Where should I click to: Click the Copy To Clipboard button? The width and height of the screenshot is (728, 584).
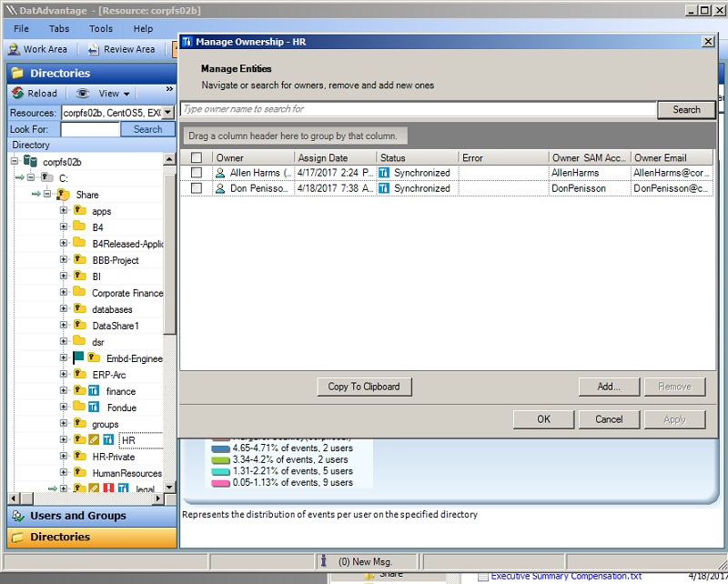tap(364, 387)
